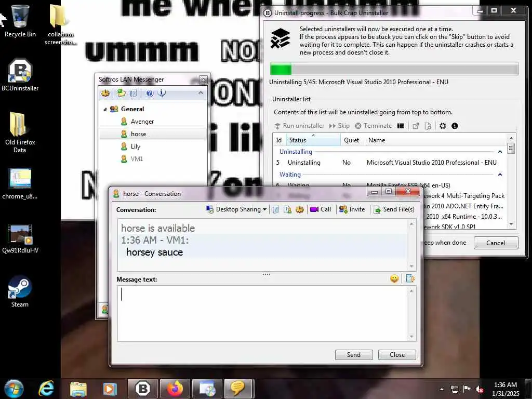Select the Qw91RdluHV video file on desktop
The height and width of the screenshot is (399, 532).
pyautogui.click(x=20, y=239)
